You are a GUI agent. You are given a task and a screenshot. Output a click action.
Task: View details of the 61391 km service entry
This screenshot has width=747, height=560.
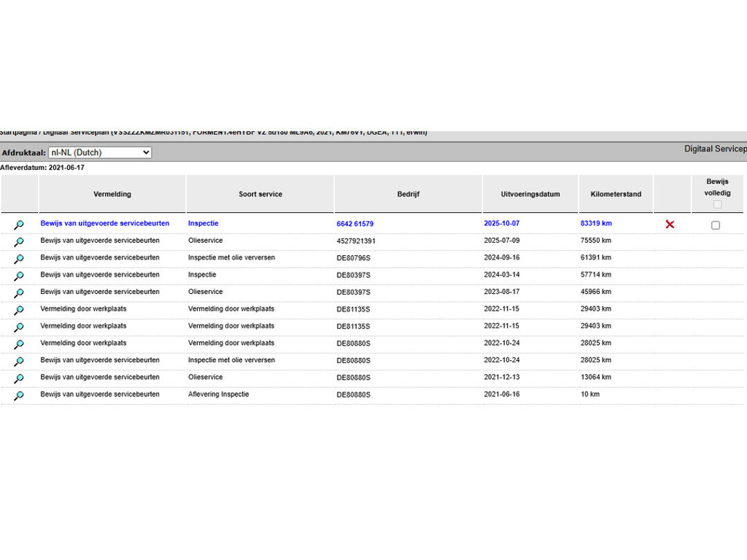19,259
